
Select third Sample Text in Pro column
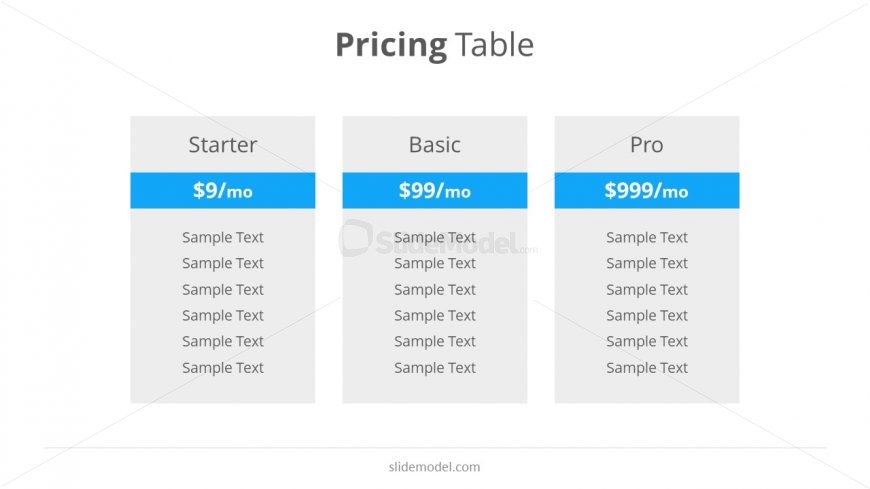coord(646,290)
